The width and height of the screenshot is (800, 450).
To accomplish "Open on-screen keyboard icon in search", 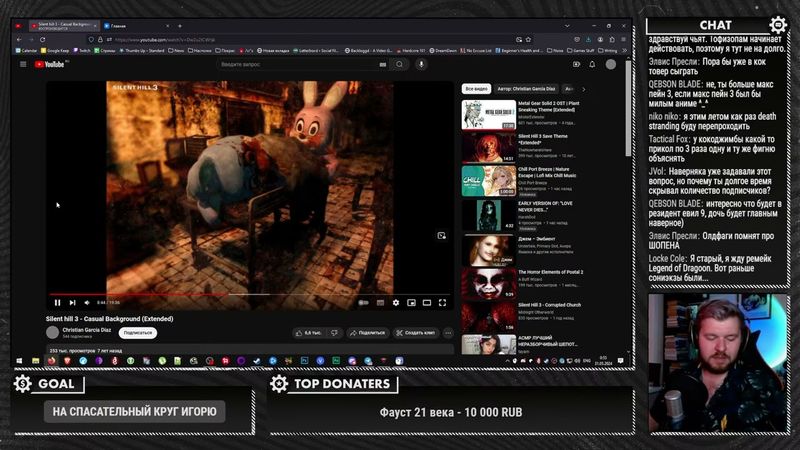I will [x=383, y=64].
